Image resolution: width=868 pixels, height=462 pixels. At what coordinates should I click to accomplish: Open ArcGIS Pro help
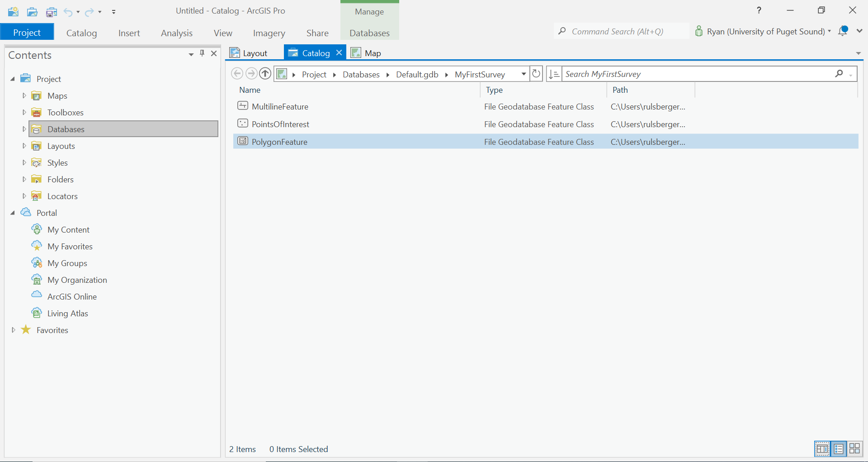click(x=759, y=10)
